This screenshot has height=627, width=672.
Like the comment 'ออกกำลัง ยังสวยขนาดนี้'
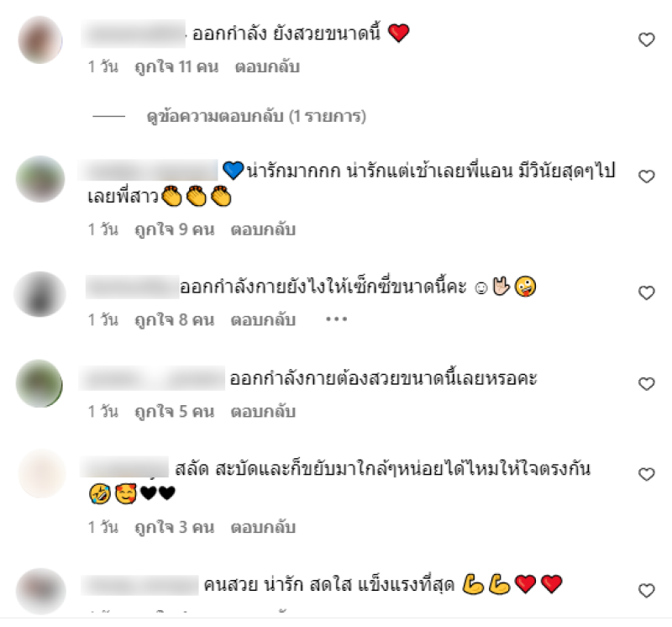646,40
